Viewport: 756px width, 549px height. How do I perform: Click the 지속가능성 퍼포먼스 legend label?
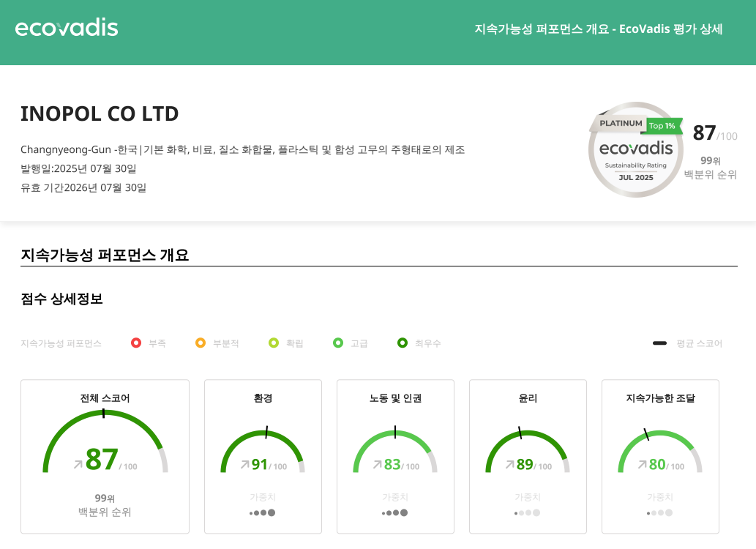[x=61, y=343]
